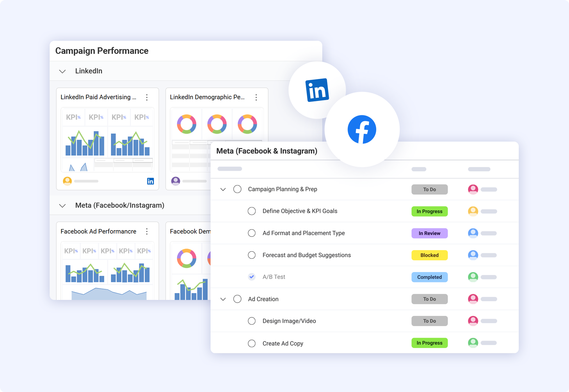Open the LinkedIn Paid Advertising dashboard thumbnail
Image resolution: width=569 pixels, height=392 pixels.
point(107,140)
